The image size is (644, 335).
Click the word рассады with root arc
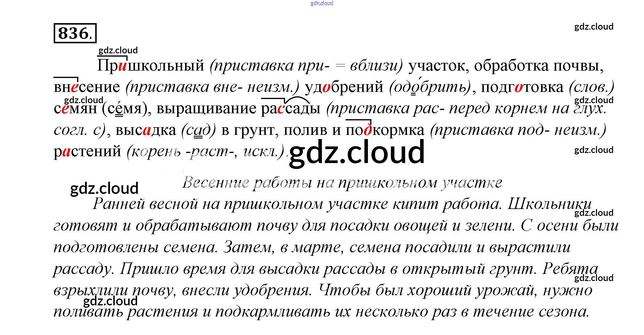pyautogui.click(x=291, y=109)
